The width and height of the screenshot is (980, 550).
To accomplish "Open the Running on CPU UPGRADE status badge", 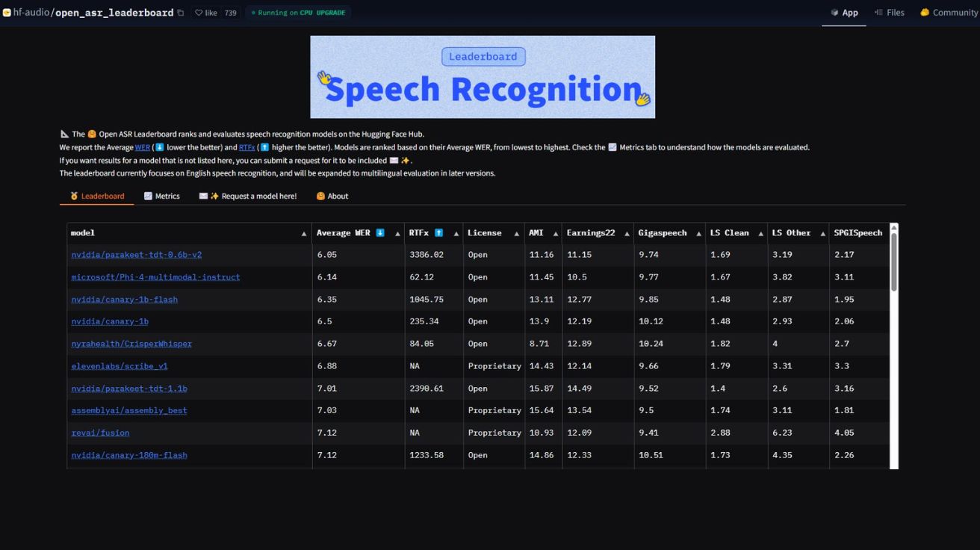I will coord(298,13).
